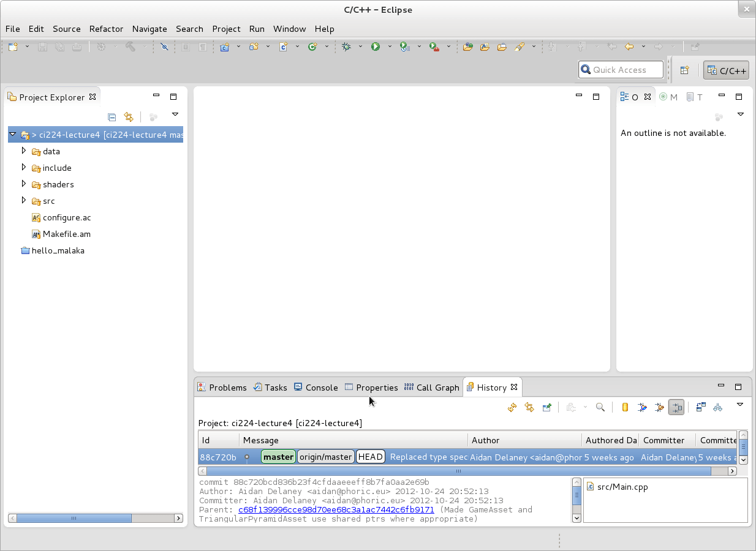The image size is (756, 551).
Task: Refresh the History view
Action: point(512,407)
